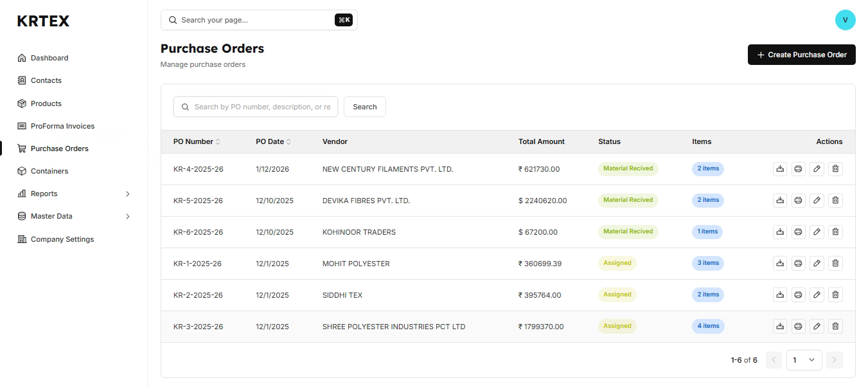Print the KR-5-2025-26 purchase order

pyautogui.click(x=798, y=201)
